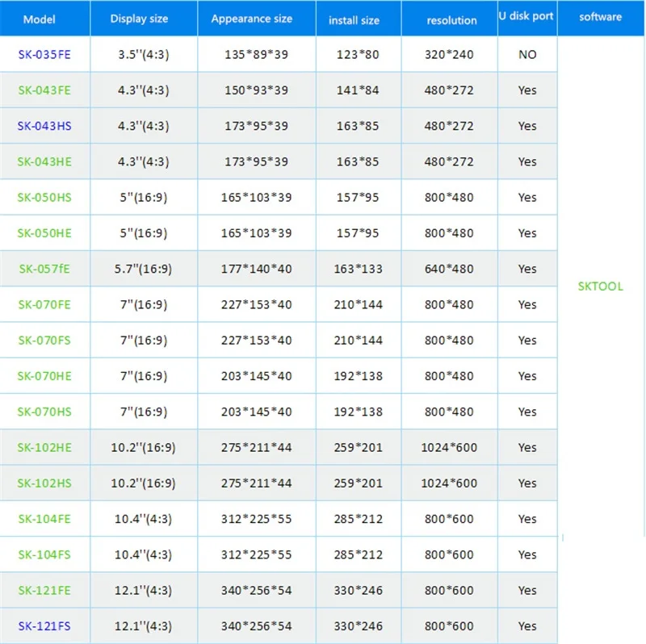Open the SK-070FS model link

coord(44,341)
